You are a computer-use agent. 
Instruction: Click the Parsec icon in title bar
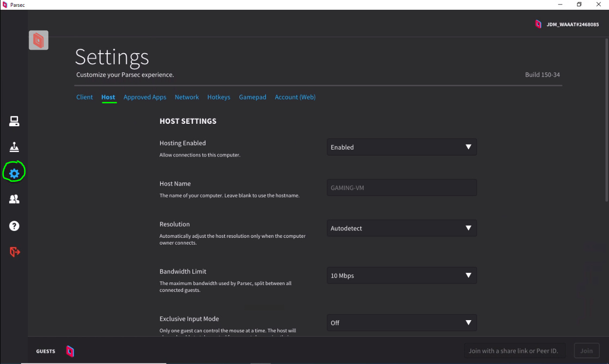[x=5, y=5]
